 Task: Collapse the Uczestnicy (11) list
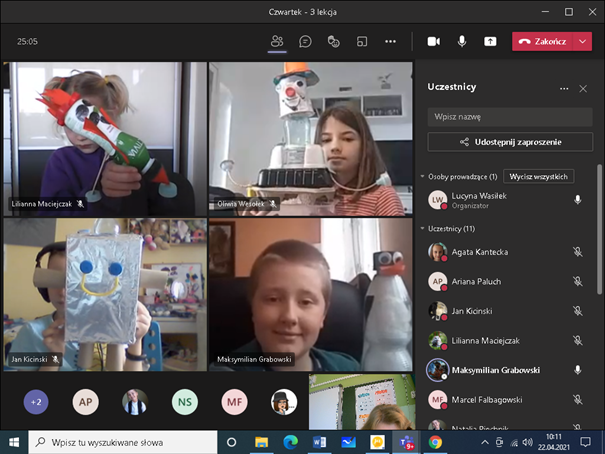point(422,229)
